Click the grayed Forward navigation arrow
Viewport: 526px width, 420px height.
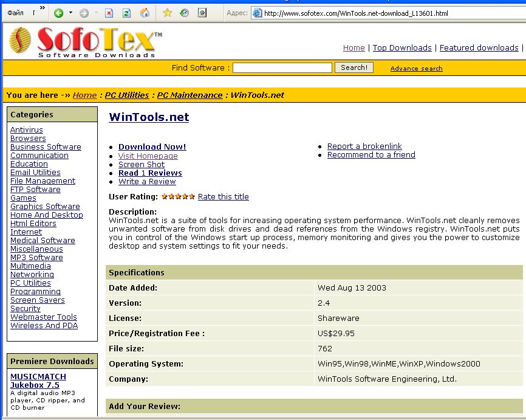pyautogui.click(x=84, y=13)
